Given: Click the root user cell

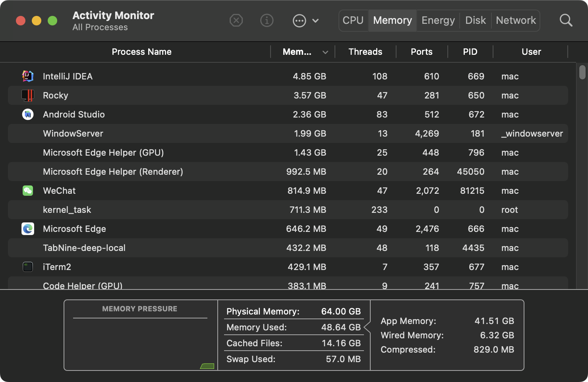Looking at the screenshot, I should click(x=510, y=210).
